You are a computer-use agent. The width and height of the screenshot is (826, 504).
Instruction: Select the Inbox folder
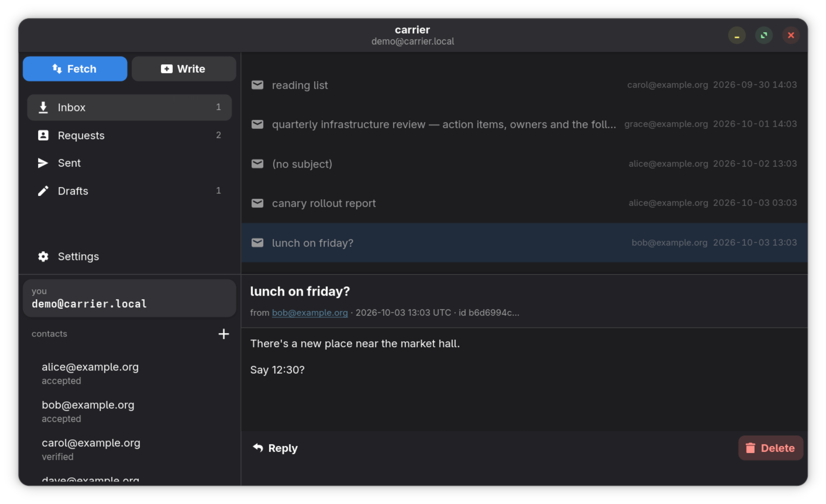point(129,107)
